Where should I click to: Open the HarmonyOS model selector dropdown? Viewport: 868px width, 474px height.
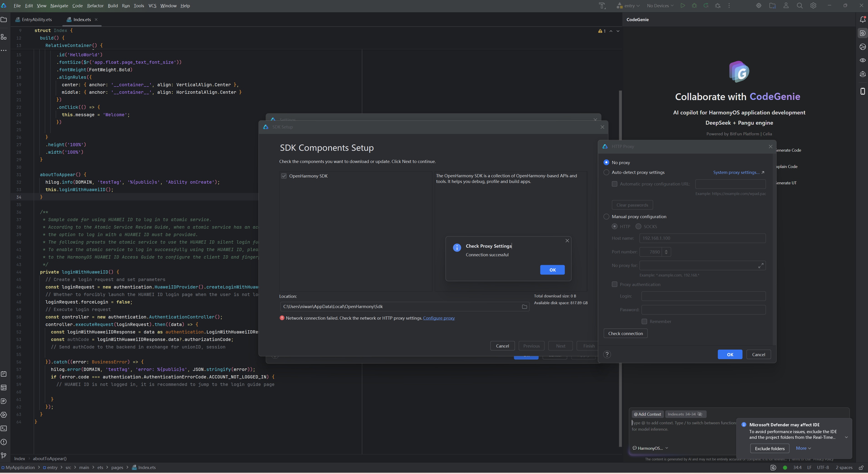650,448
